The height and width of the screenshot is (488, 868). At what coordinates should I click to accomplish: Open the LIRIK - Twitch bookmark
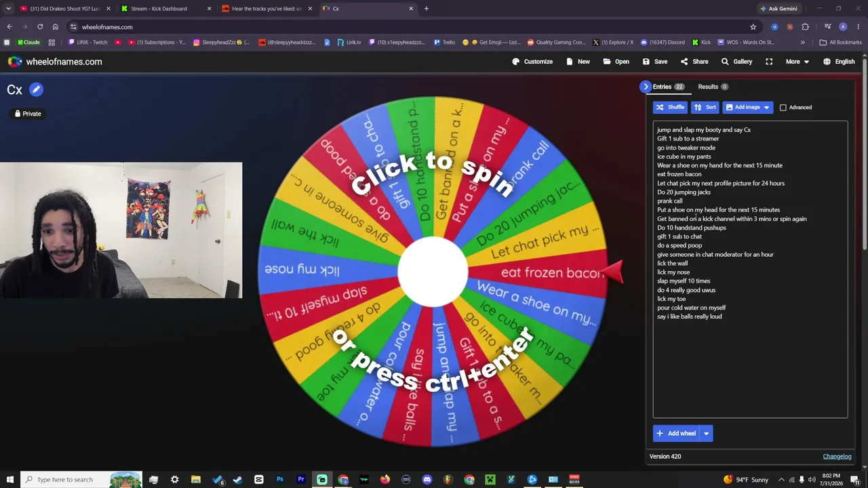point(87,42)
